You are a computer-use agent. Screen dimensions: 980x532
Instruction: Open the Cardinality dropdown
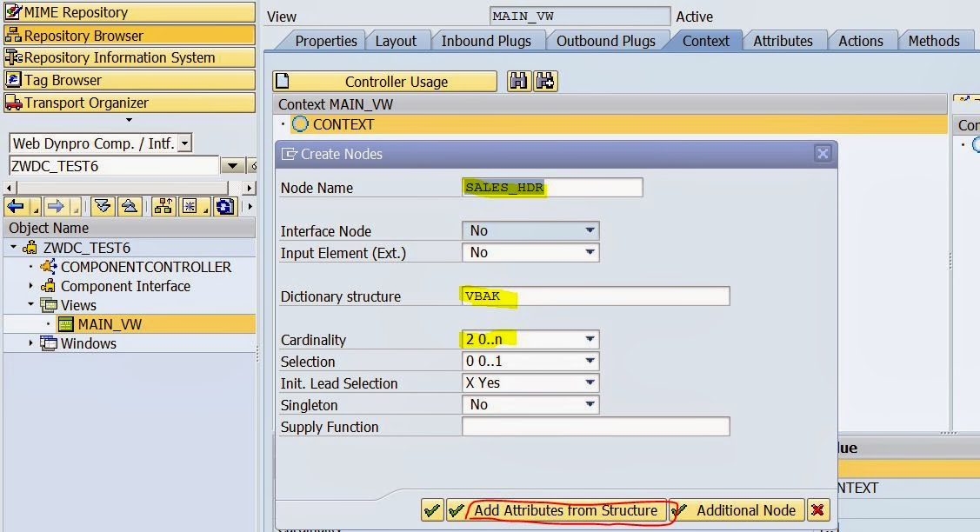tap(590, 340)
